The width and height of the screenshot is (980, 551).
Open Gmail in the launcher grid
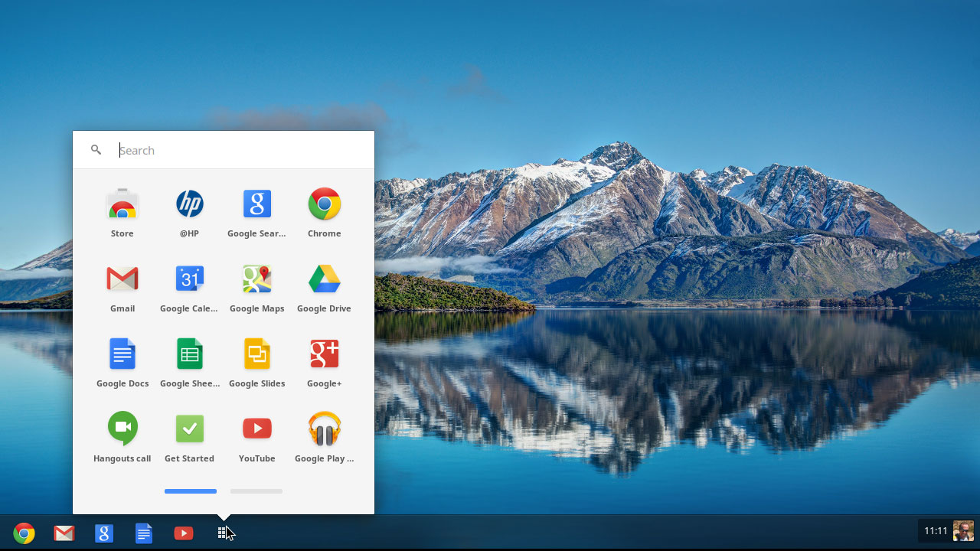(x=122, y=279)
